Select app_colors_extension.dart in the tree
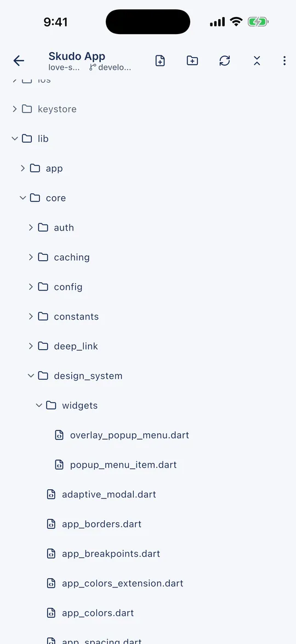The height and width of the screenshot is (644, 296). 115,583
